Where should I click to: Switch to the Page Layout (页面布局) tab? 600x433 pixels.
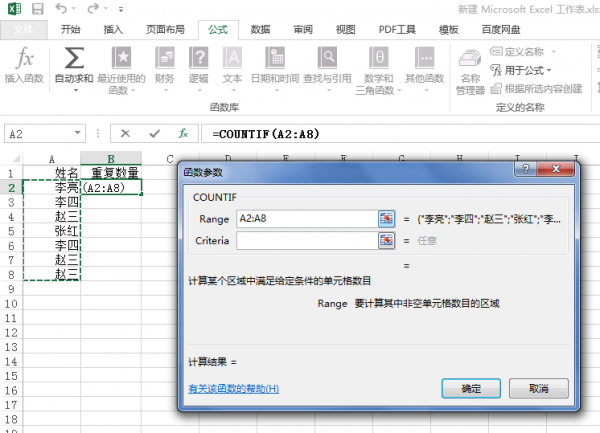point(165,29)
